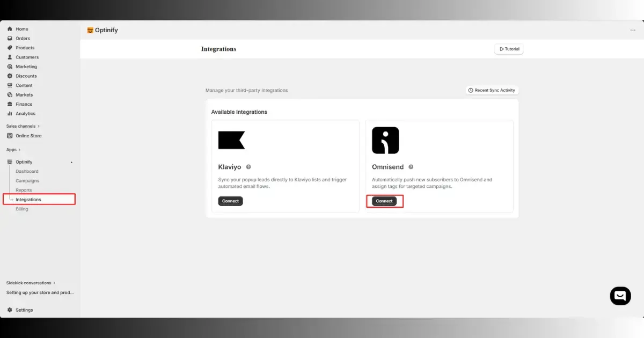Image resolution: width=644 pixels, height=338 pixels.
Task: Click the Online Store label
Action: 28,136
